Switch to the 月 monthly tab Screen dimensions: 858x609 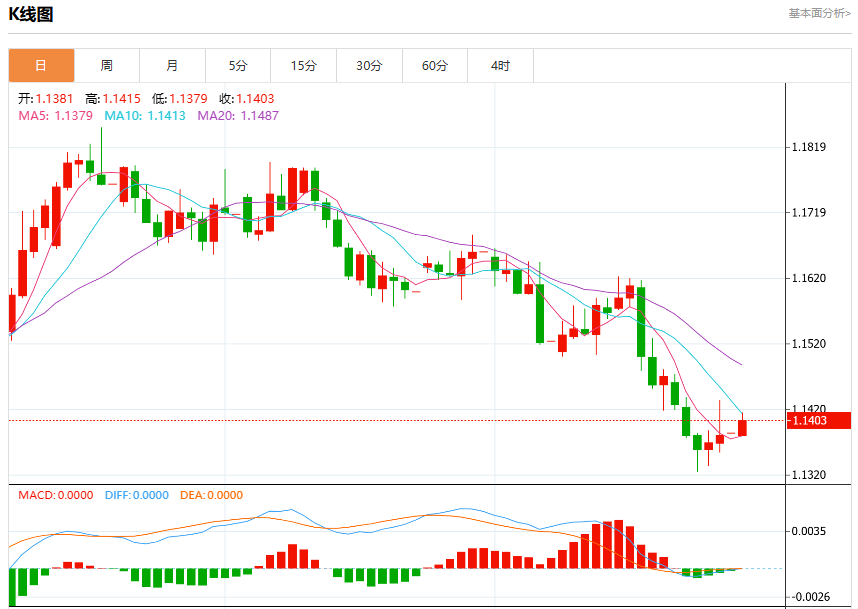pyautogui.click(x=172, y=66)
